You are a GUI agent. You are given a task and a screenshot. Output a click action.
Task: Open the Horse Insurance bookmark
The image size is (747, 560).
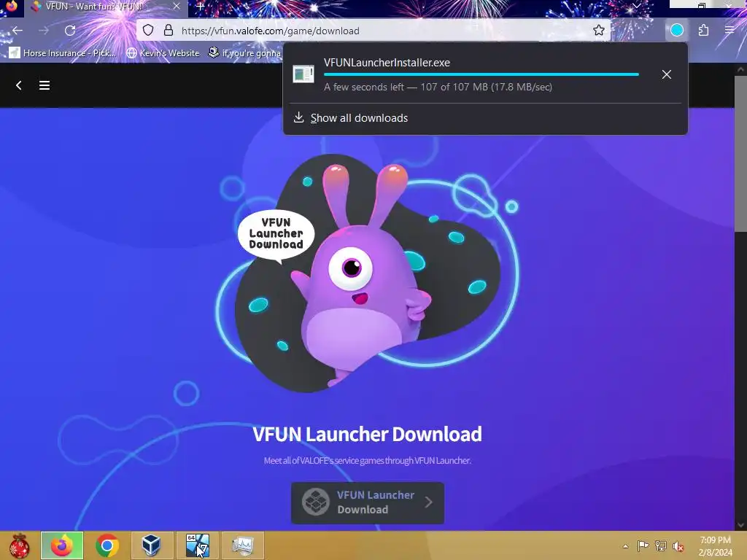pos(63,52)
